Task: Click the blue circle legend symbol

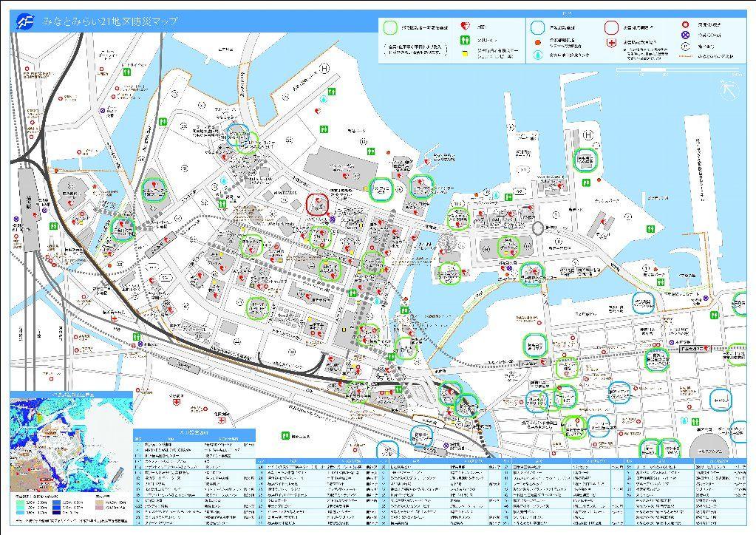Action: (x=537, y=27)
